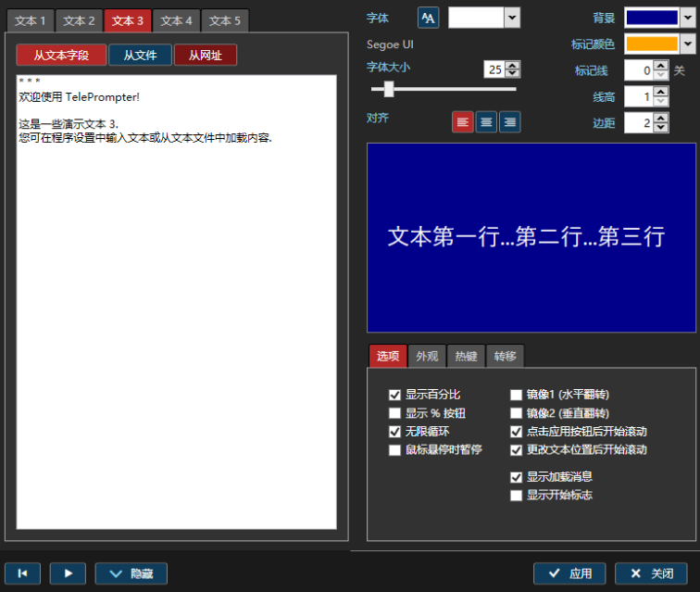Choose 从文件 source button
The width and height of the screenshot is (700, 592).
point(140,55)
